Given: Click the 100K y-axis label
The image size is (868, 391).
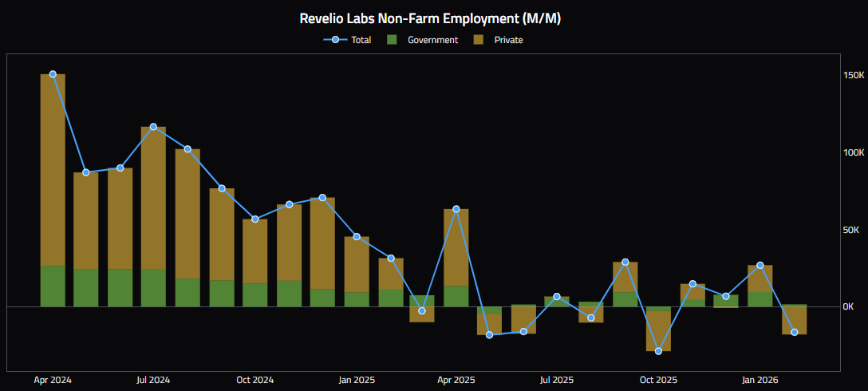Looking at the screenshot, I should (853, 152).
